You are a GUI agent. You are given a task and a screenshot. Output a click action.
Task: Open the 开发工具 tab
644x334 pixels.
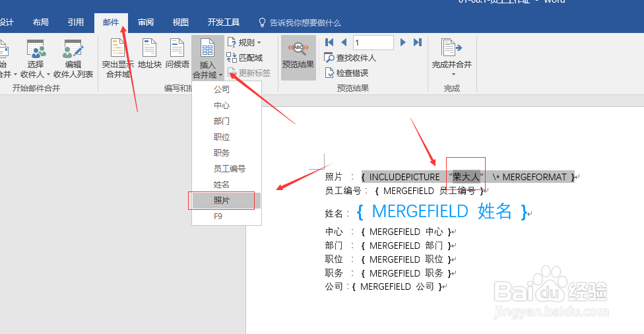click(224, 22)
